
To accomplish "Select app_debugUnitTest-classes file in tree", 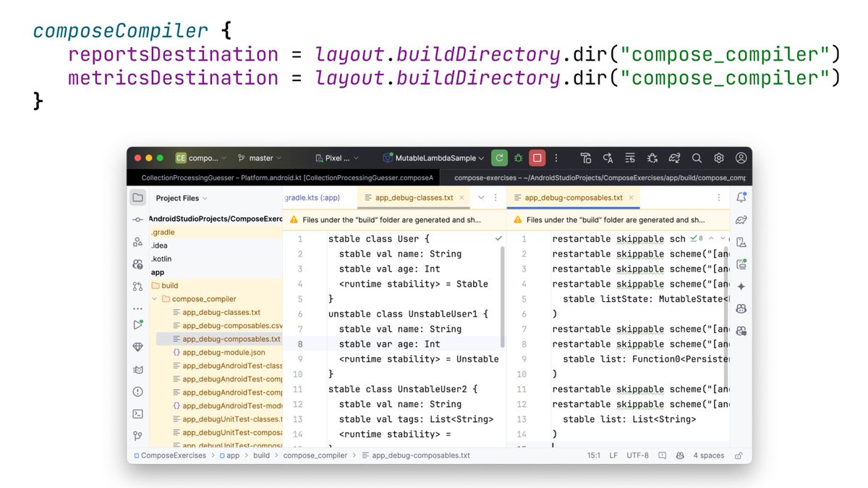I will click(227, 419).
